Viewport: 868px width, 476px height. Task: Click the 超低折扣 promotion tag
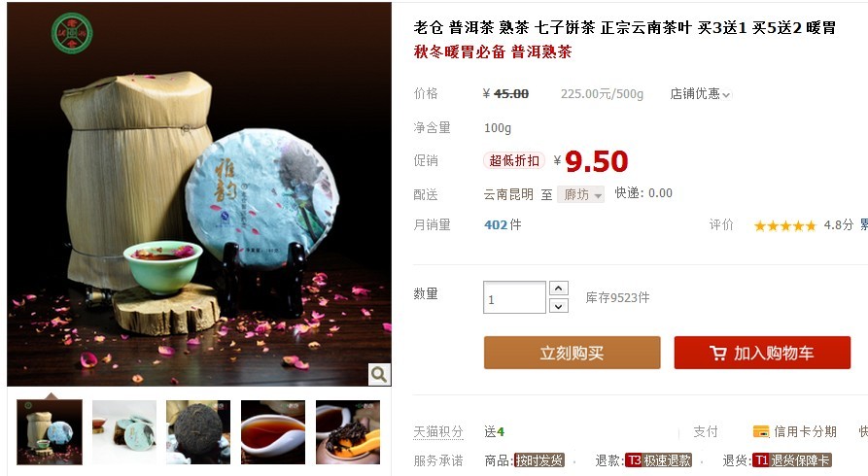[514, 160]
